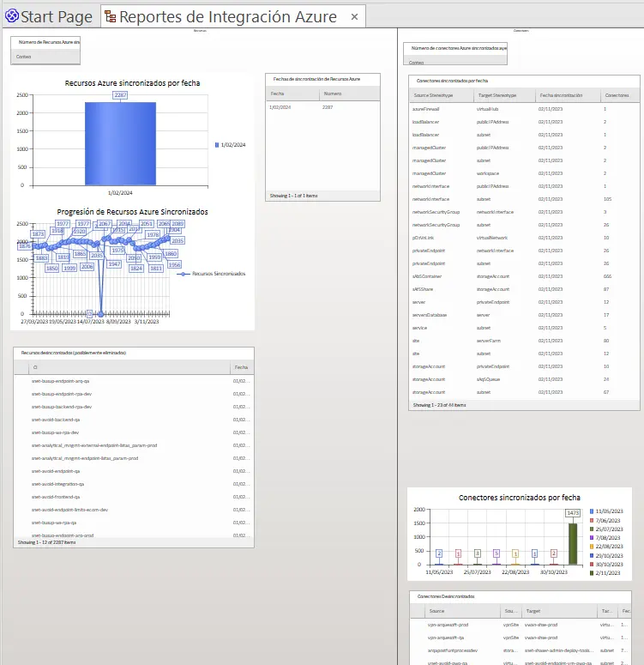Click the 22/08/2023 legend entry
This screenshot has height=665, width=644.
(x=606, y=547)
